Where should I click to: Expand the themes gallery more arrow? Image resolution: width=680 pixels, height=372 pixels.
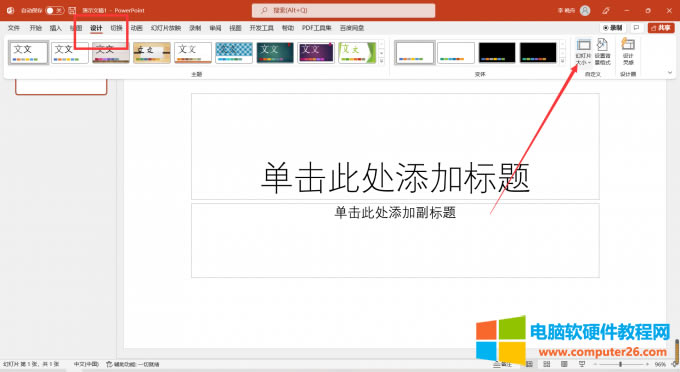(382, 61)
